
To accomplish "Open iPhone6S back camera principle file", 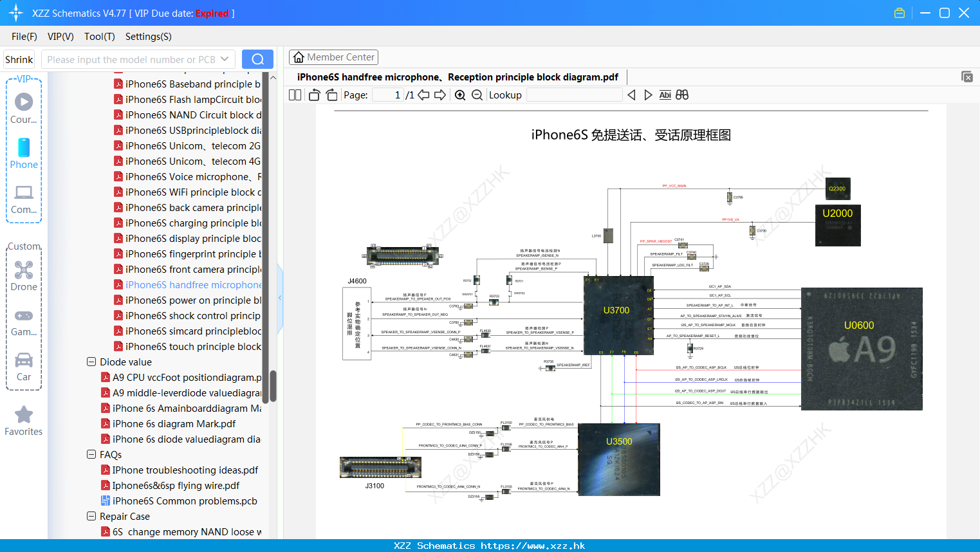I will (187, 207).
